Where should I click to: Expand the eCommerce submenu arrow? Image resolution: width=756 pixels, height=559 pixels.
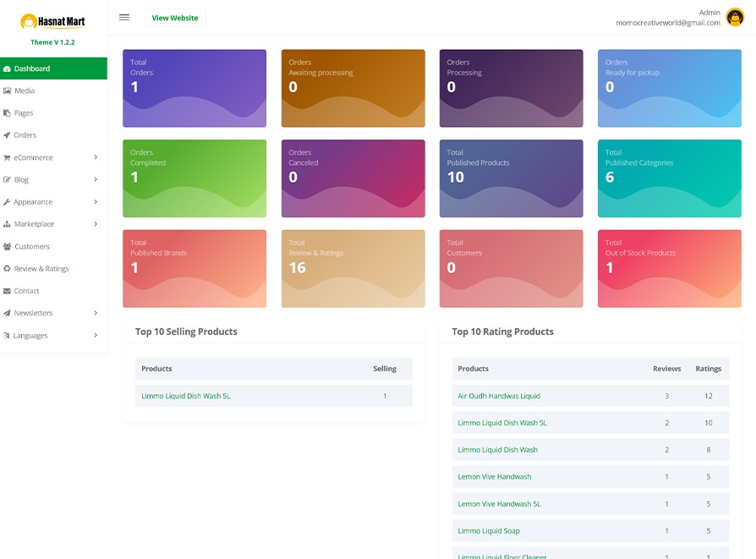96,157
